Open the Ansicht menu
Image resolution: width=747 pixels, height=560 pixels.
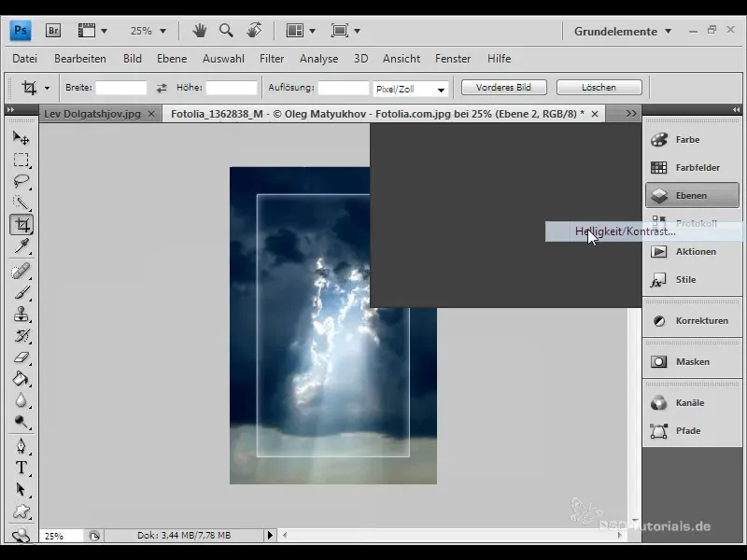pyautogui.click(x=402, y=59)
